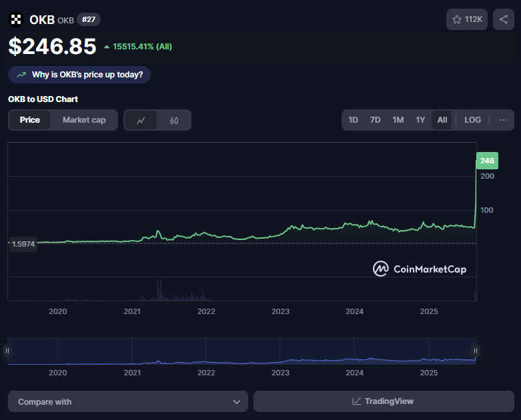Expand the Compare with dropdown
Screen dimensions: 521x420
click(128, 401)
